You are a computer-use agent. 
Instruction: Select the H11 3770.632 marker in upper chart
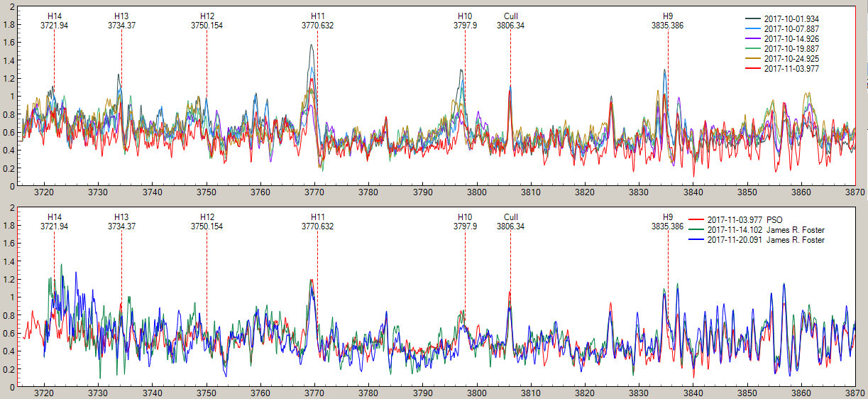317,21
